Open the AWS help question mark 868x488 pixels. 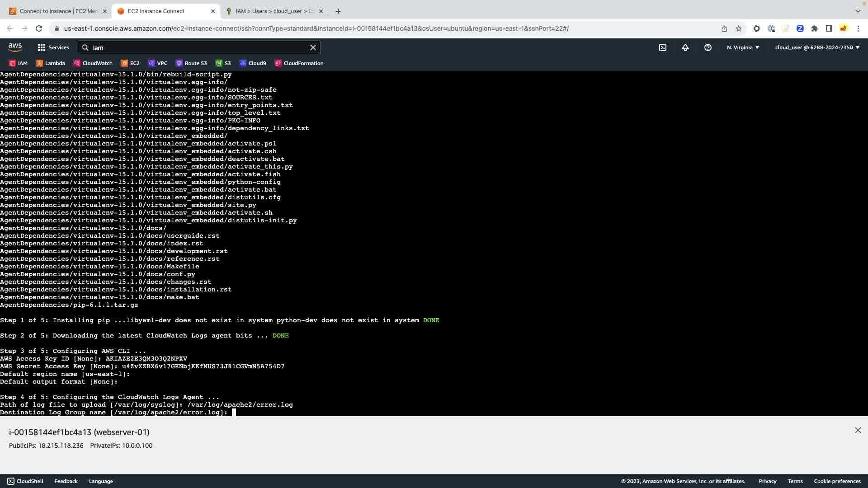point(708,47)
